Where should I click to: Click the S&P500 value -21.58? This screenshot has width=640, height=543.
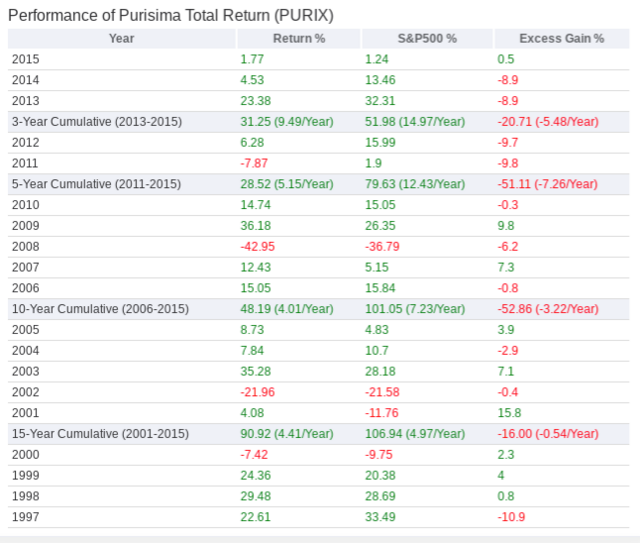click(382, 392)
